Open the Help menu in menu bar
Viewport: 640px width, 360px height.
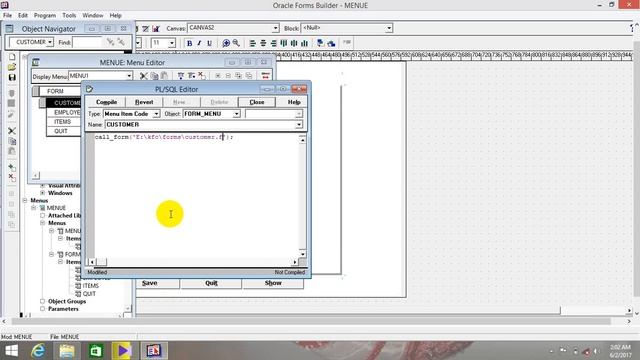click(x=116, y=16)
